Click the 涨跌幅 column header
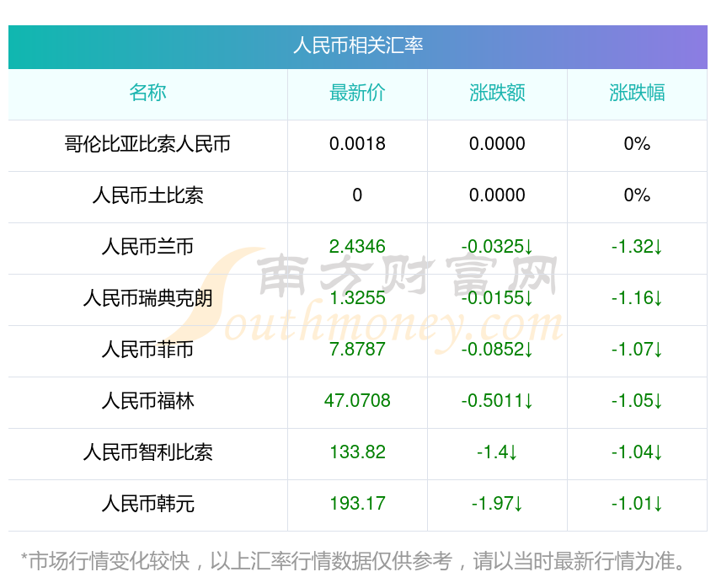Viewport: 716px width, 588px height. pyautogui.click(x=637, y=93)
